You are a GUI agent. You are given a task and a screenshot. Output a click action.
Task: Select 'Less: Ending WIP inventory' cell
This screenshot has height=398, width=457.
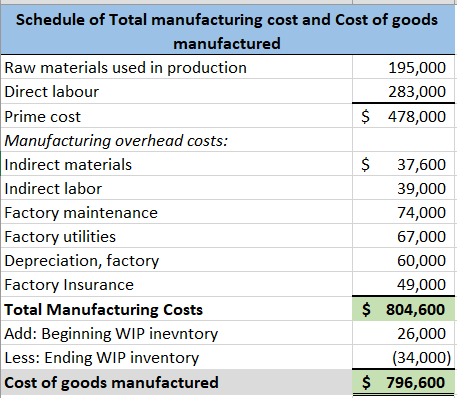tap(177, 357)
